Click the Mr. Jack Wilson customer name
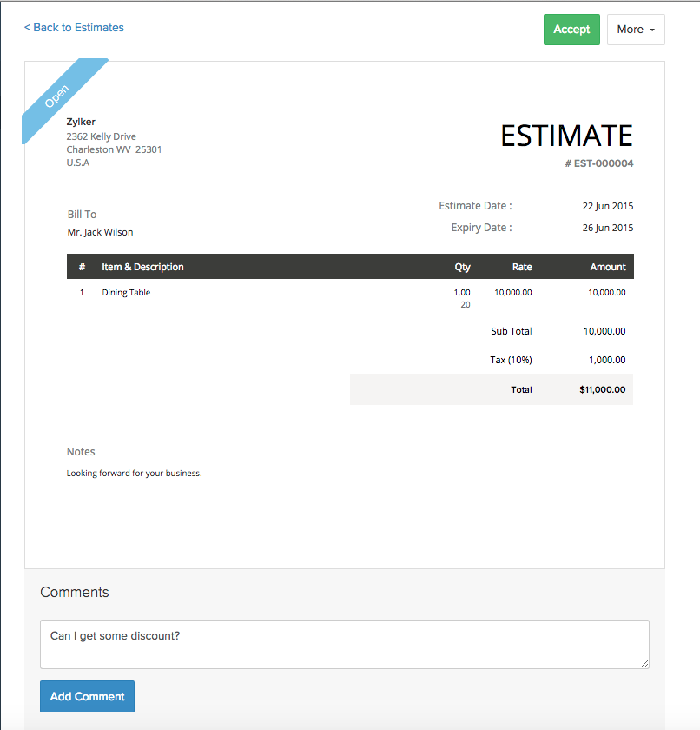This screenshot has width=700, height=730. (x=100, y=232)
